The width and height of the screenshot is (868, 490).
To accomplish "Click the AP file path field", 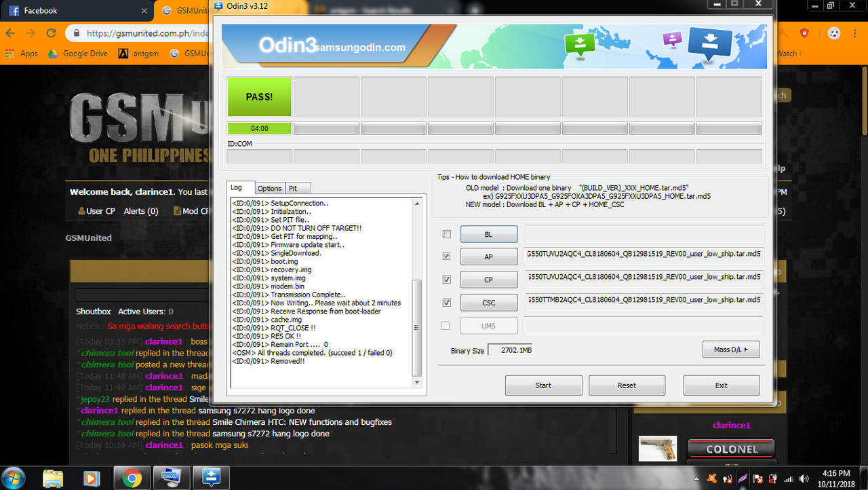I will [644, 257].
